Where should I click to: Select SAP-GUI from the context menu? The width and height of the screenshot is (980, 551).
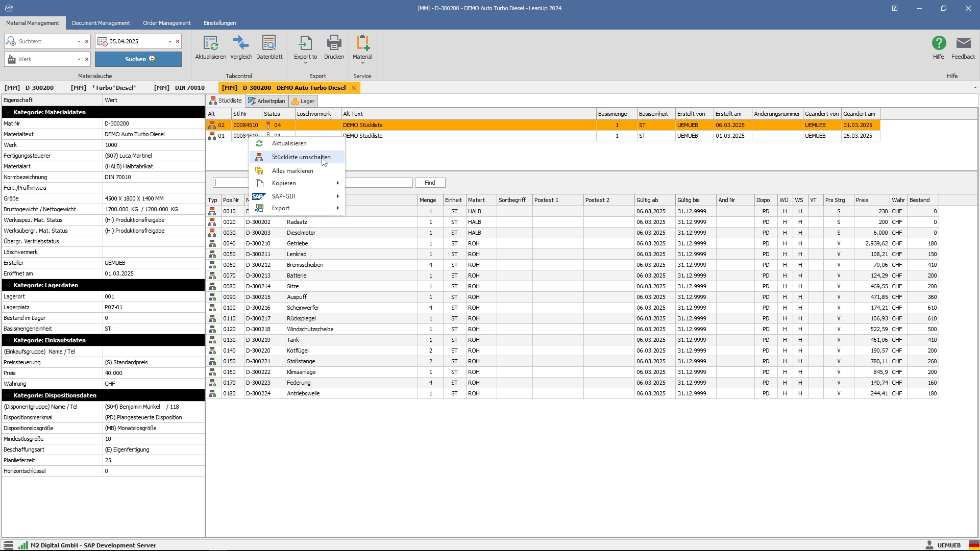click(x=283, y=196)
